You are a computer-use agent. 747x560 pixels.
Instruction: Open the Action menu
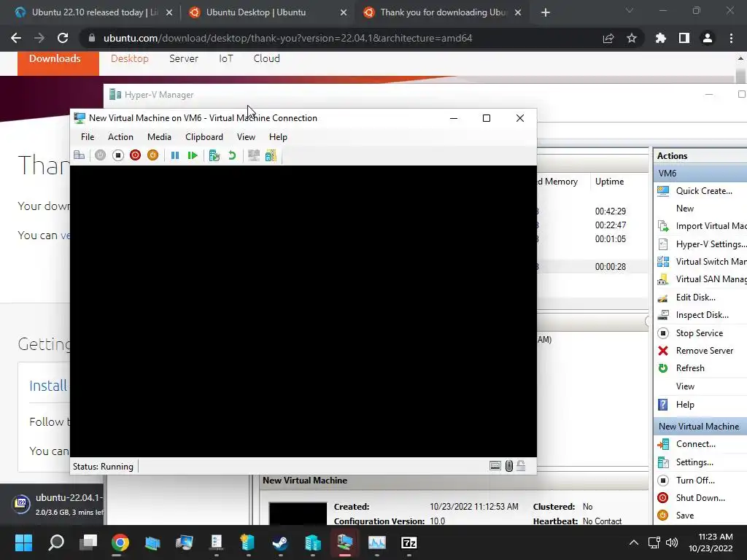click(x=120, y=136)
